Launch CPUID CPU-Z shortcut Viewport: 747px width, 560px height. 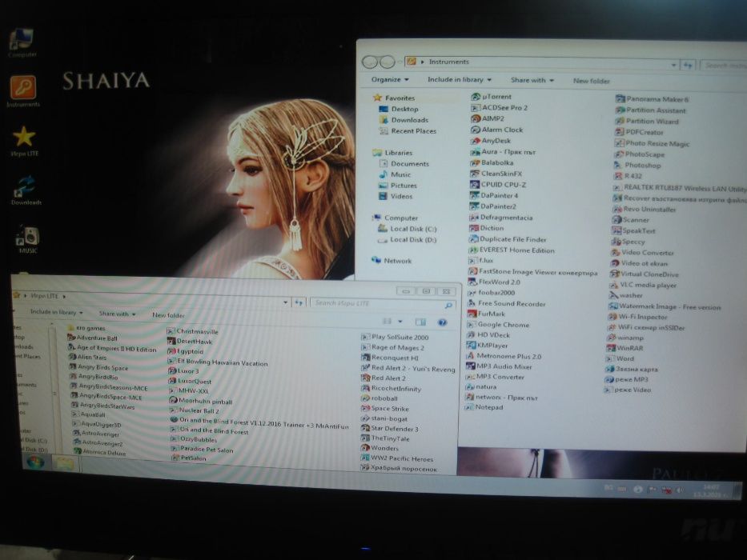[x=498, y=184]
